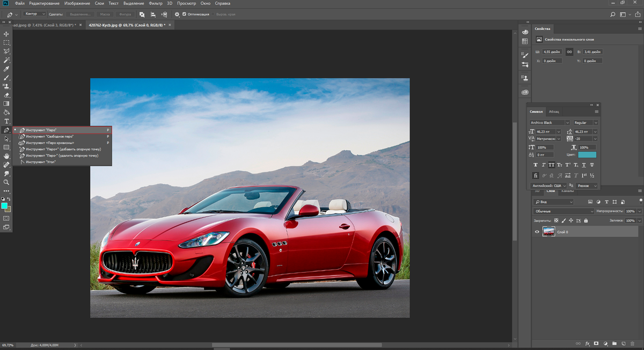The image size is (644, 350).
Task: Open Обычные blend mode dropdown
Action: [564, 211]
